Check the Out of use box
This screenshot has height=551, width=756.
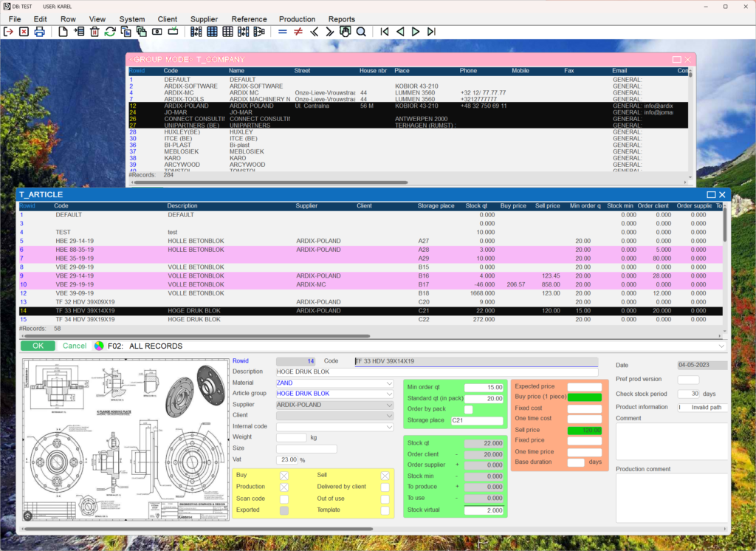(x=385, y=499)
